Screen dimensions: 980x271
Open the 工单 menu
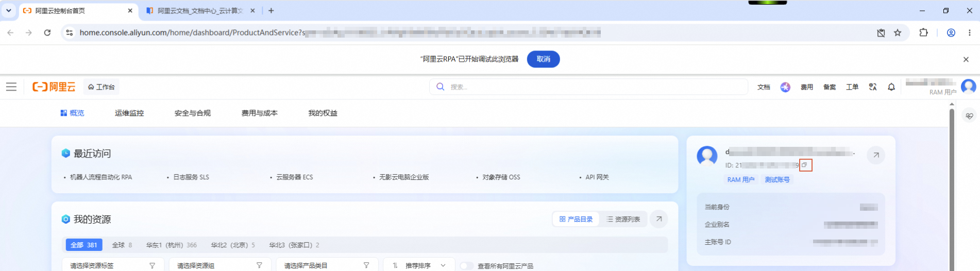(x=852, y=87)
